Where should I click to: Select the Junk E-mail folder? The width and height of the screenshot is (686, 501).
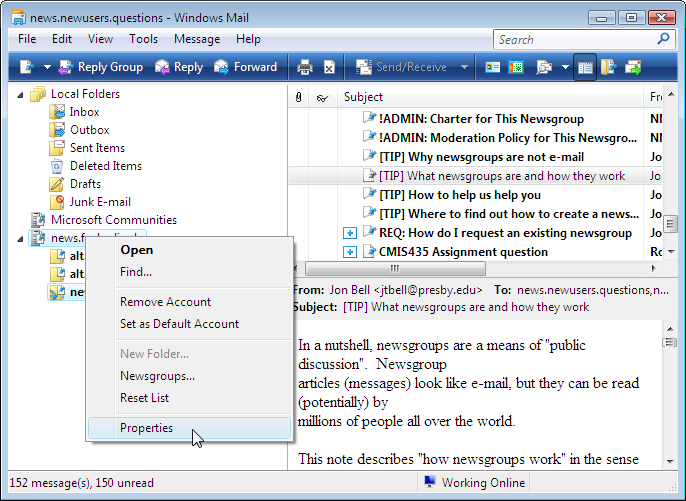99,202
